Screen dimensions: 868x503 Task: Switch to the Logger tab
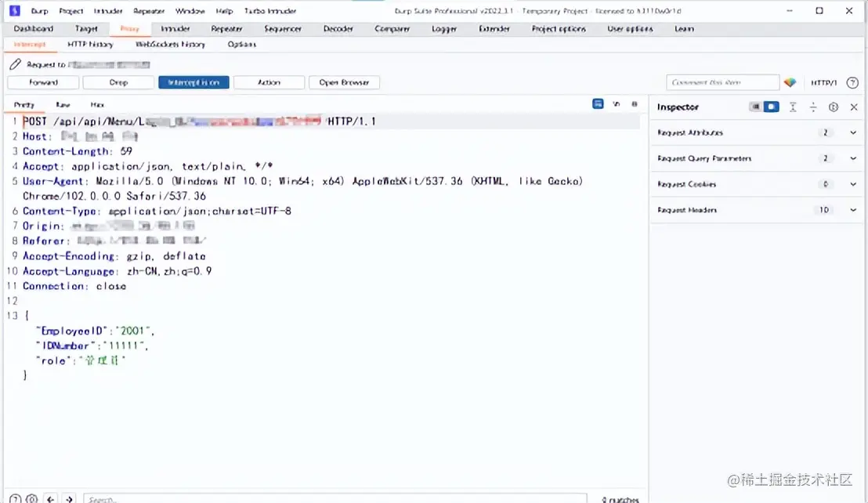444,29
